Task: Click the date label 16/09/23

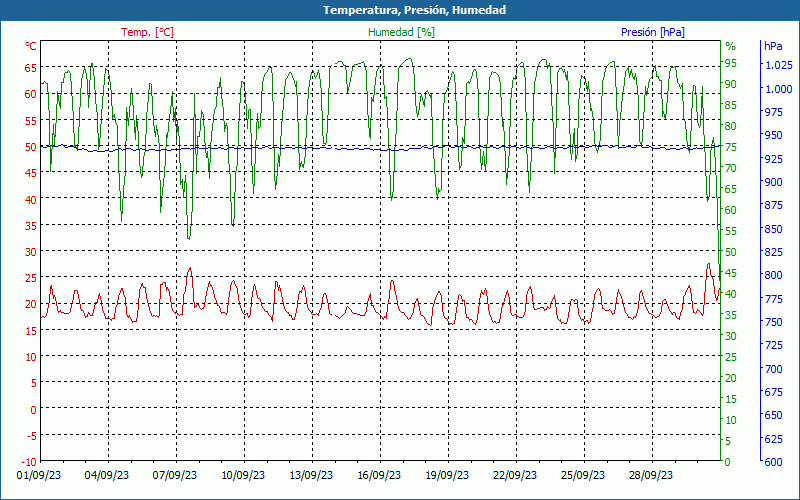Action: (379, 476)
